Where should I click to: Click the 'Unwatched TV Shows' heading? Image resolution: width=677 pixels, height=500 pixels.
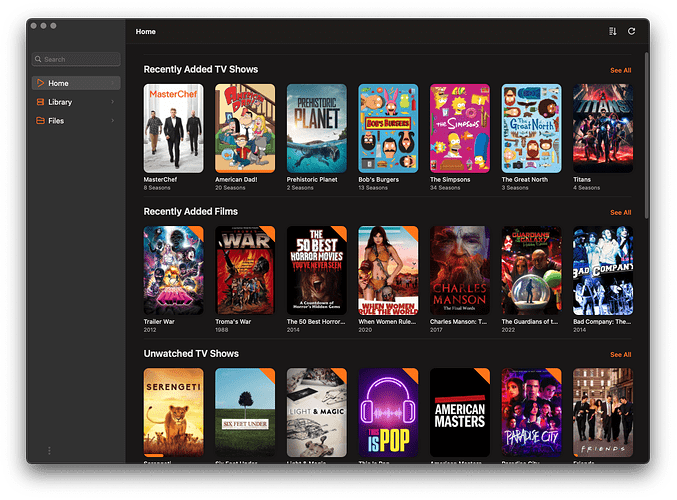click(191, 354)
